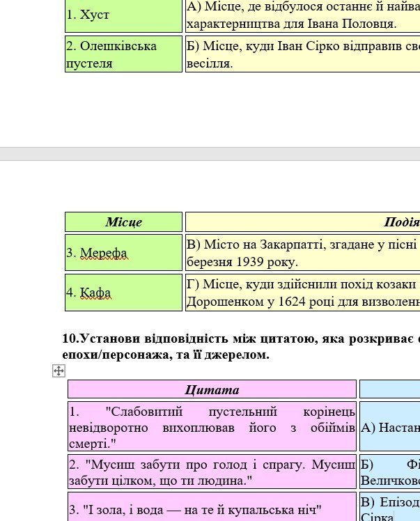The width and height of the screenshot is (420, 521).
Task: Click the cell starting with "Б) Місце, куди Іван Сірко"
Action: click(302, 54)
